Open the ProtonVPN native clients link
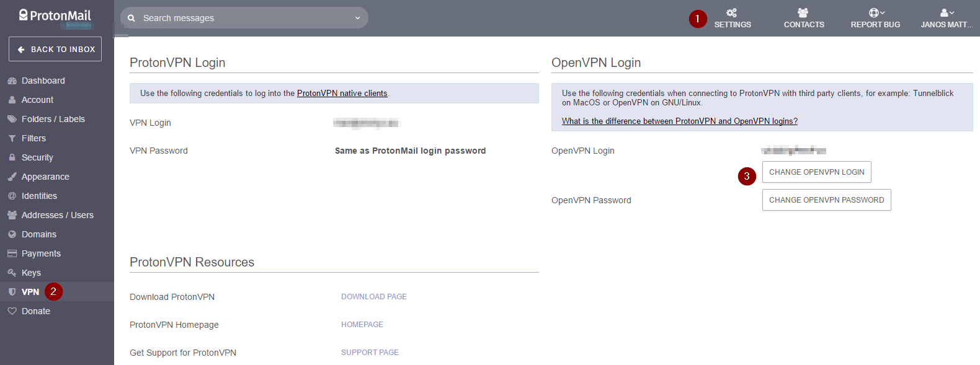The image size is (980, 365). click(342, 94)
